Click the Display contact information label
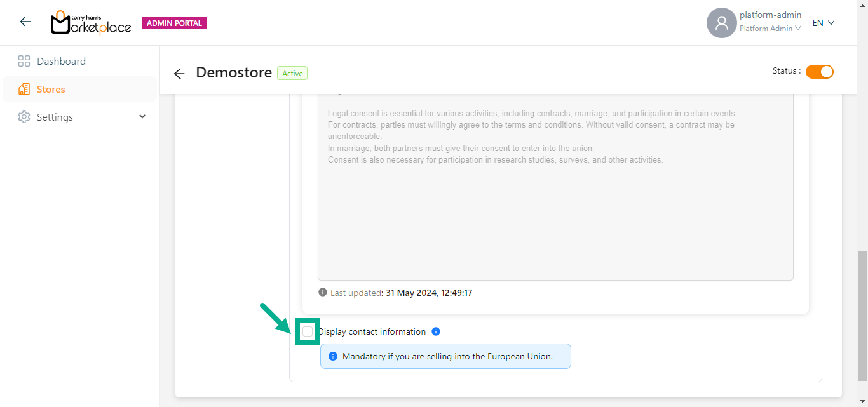This screenshot has width=868, height=407. pyautogui.click(x=372, y=331)
